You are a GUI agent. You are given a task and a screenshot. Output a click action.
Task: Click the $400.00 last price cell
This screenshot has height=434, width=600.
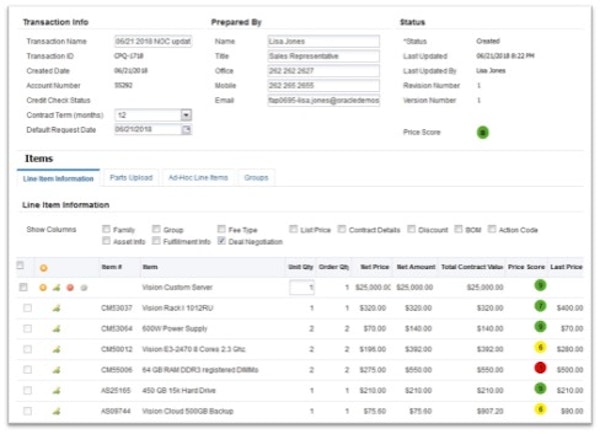[x=570, y=308]
